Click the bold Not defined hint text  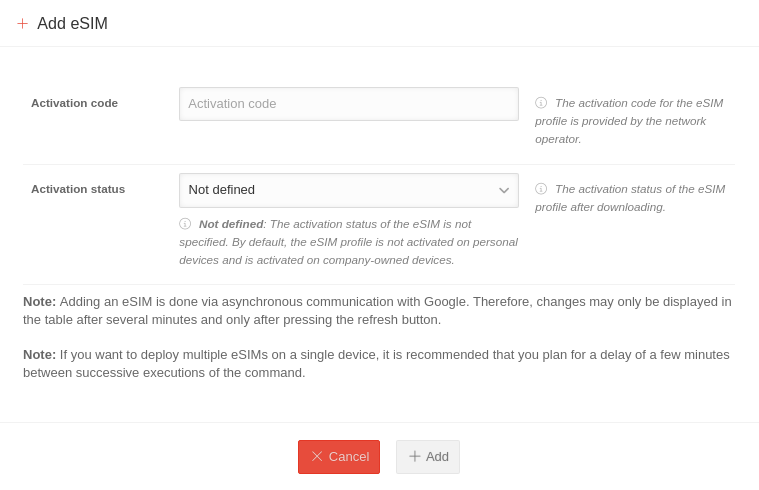coord(231,224)
